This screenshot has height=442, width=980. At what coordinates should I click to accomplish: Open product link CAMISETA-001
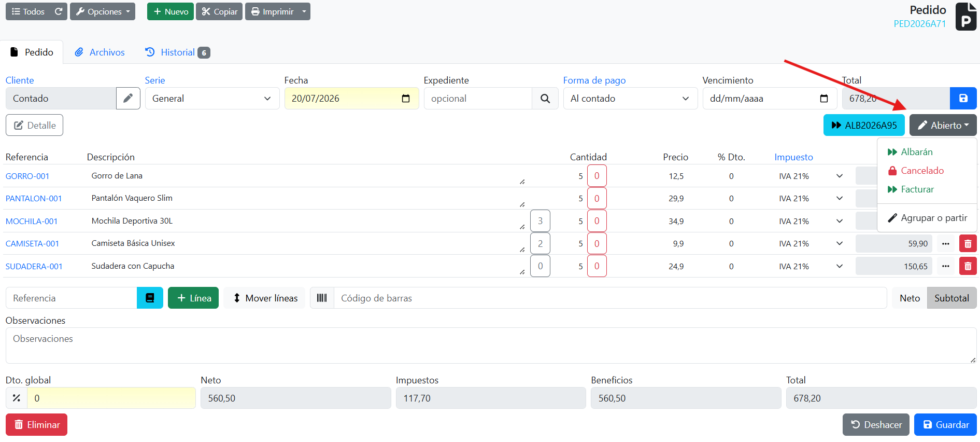tap(32, 244)
